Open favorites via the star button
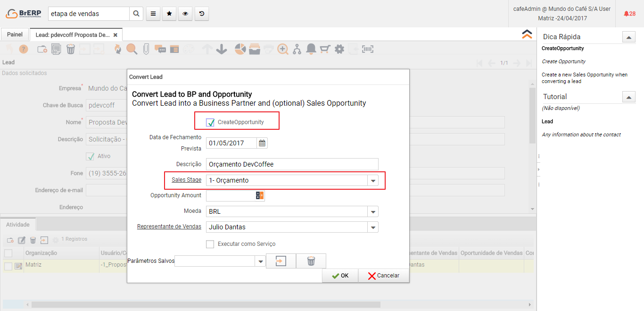The height and width of the screenshot is (311, 644). (169, 14)
